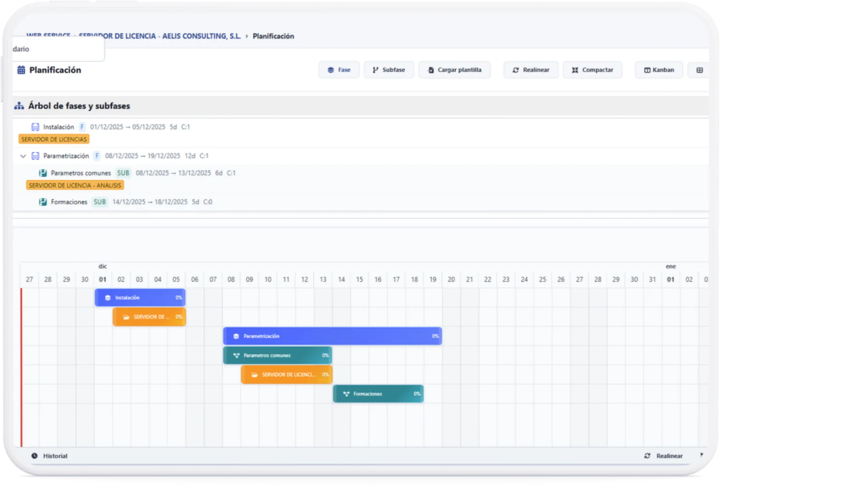868x488 pixels.
Task: Click the 0% progress indicator on Parametrización bar
Action: (x=435, y=336)
